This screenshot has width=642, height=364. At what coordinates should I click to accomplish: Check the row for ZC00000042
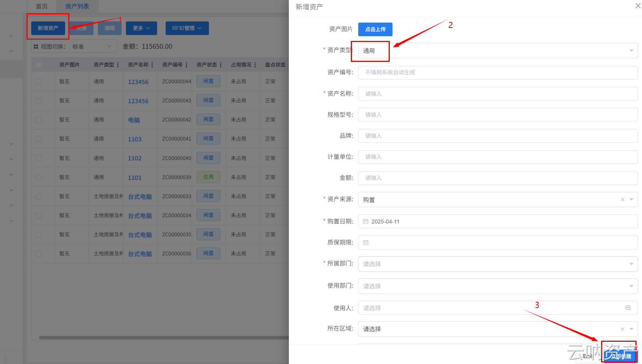pyautogui.click(x=39, y=120)
